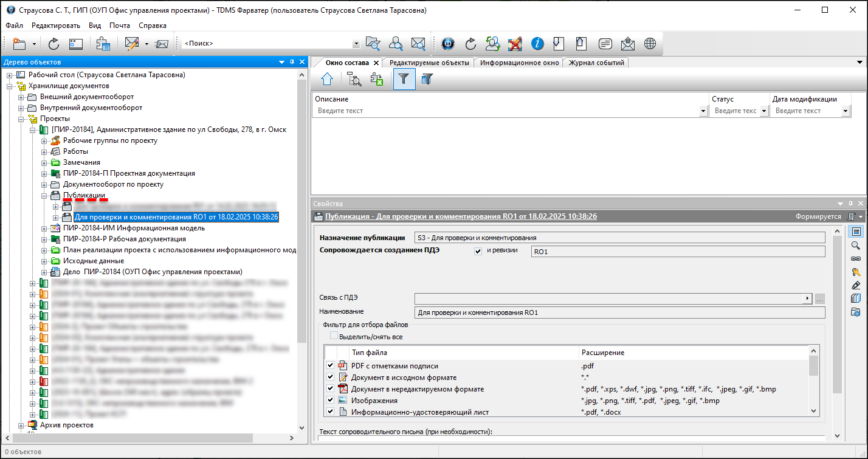The image size is (868, 459).
Task: Click the clear filter funnel icon
Action: [x=427, y=79]
